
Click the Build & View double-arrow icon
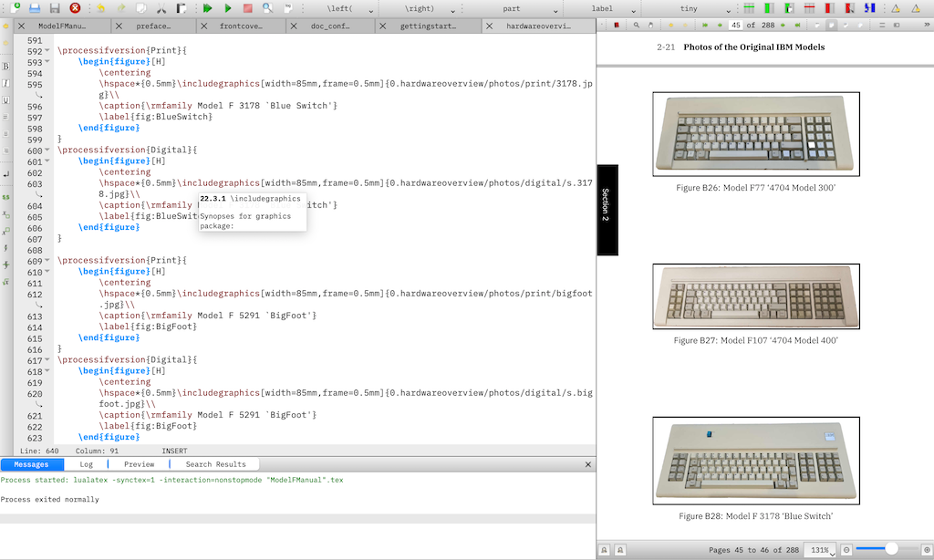[208, 8]
